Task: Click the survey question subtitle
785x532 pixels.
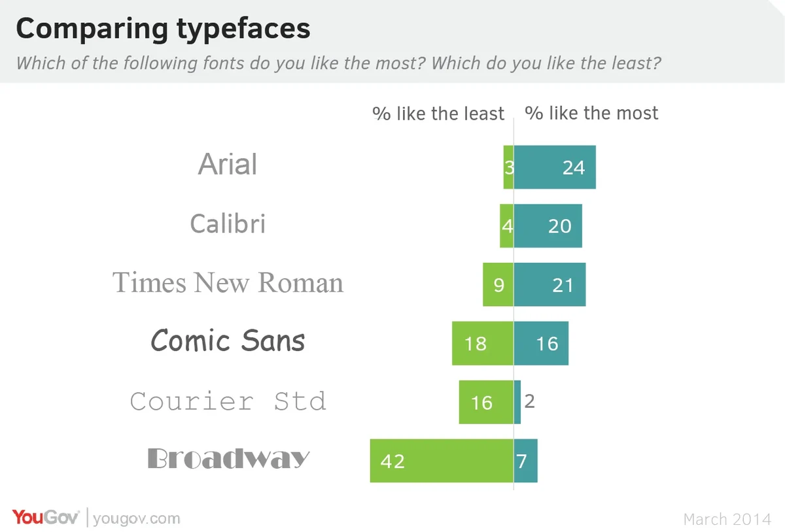Action: click(338, 63)
